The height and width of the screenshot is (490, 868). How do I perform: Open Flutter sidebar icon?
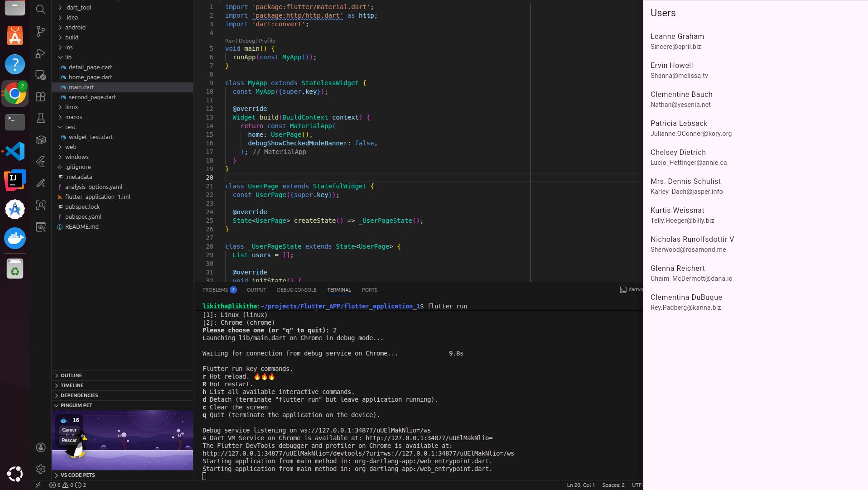coord(41,162)
